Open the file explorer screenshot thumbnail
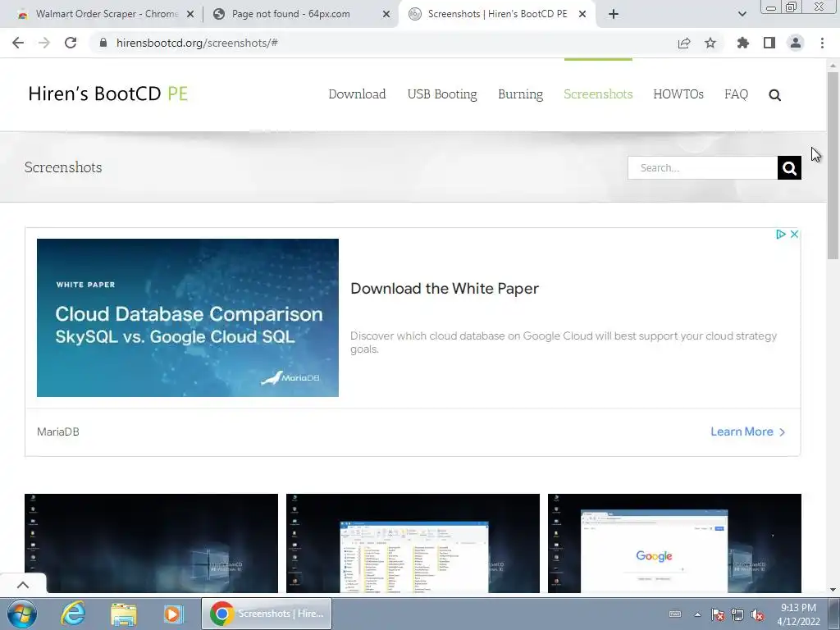The width and height of the screenshot is (840, 630). 413,543
